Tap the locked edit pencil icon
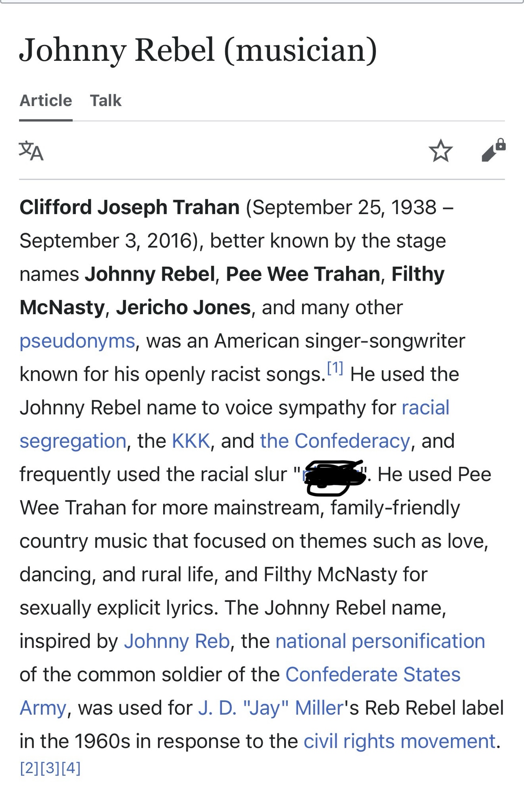 point(493,150)
